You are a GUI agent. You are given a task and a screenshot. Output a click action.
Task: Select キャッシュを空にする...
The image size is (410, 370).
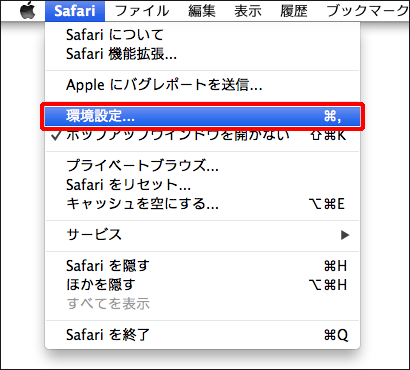coord(202,204)
